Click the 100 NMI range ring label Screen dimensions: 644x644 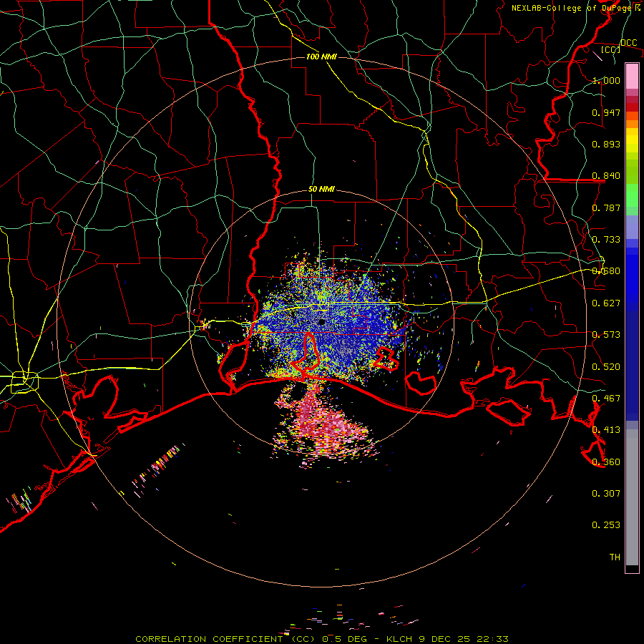pos(321,57)
